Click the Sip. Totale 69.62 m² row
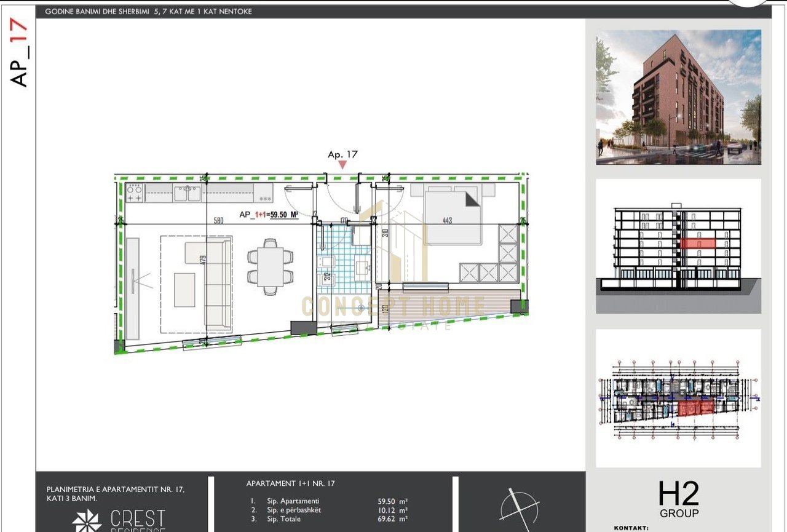 tap(329, 519)
